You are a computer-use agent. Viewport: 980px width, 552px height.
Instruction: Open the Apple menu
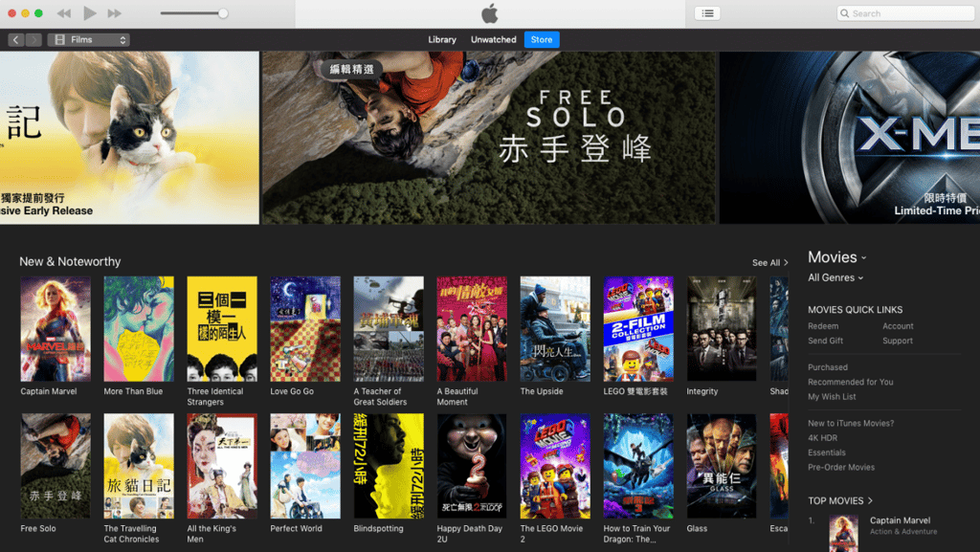point(489,12)
